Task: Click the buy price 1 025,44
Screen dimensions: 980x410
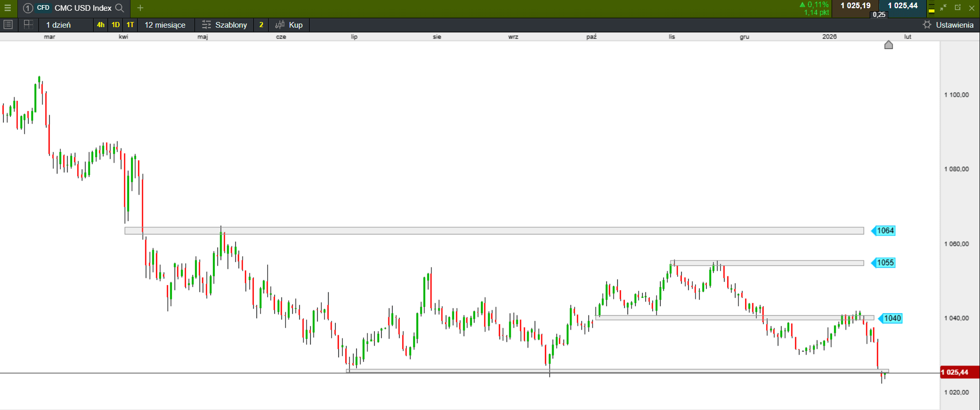Action: [x=903, y=6]
